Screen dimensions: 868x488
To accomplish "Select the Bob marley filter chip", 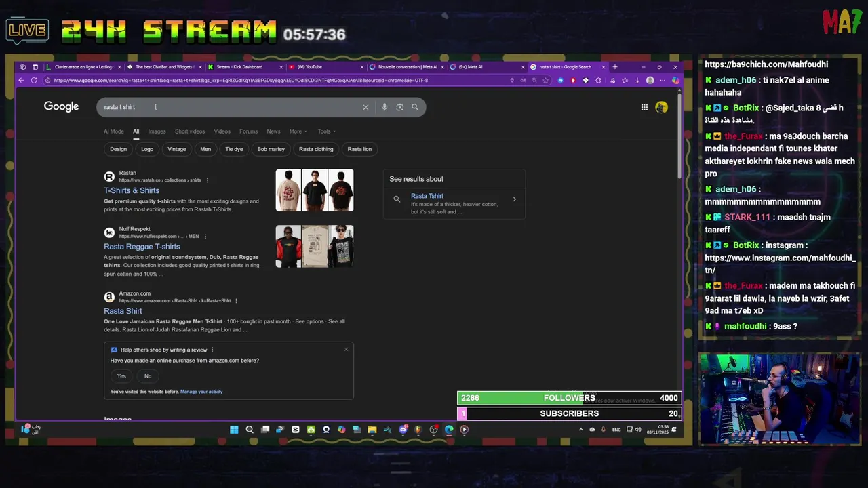I will click(271, 149).
